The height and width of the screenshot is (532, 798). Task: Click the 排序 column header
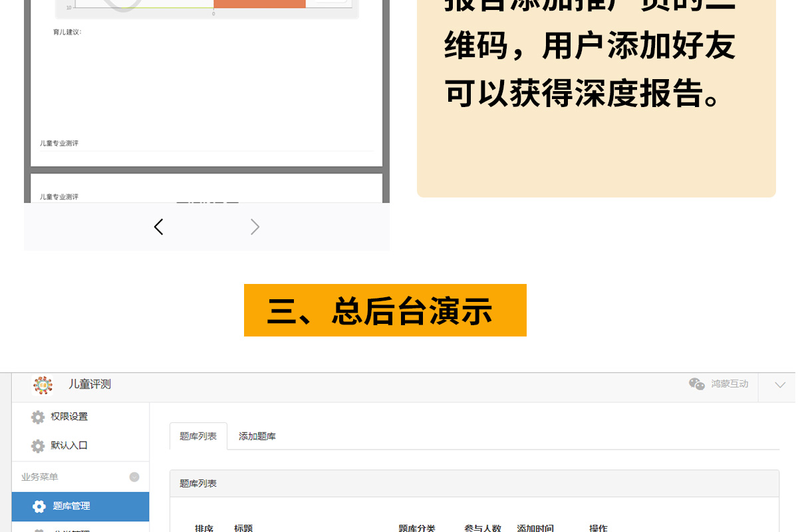pos(204,528)
